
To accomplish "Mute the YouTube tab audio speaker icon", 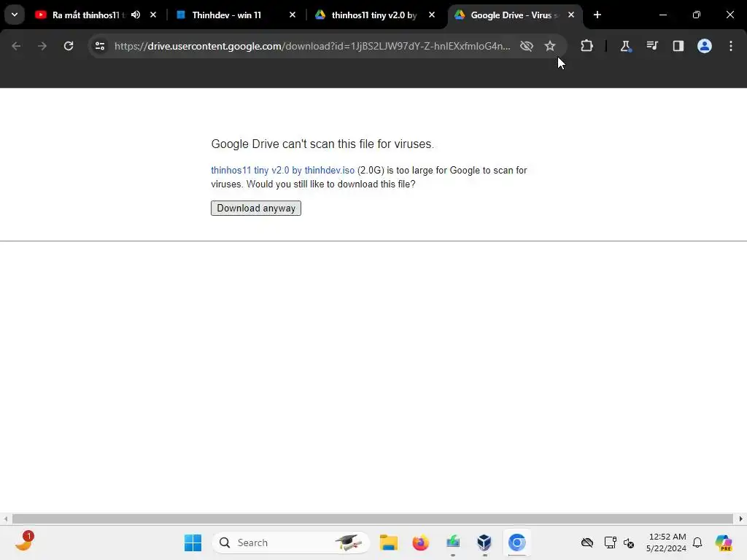I will tap(136, 15).
